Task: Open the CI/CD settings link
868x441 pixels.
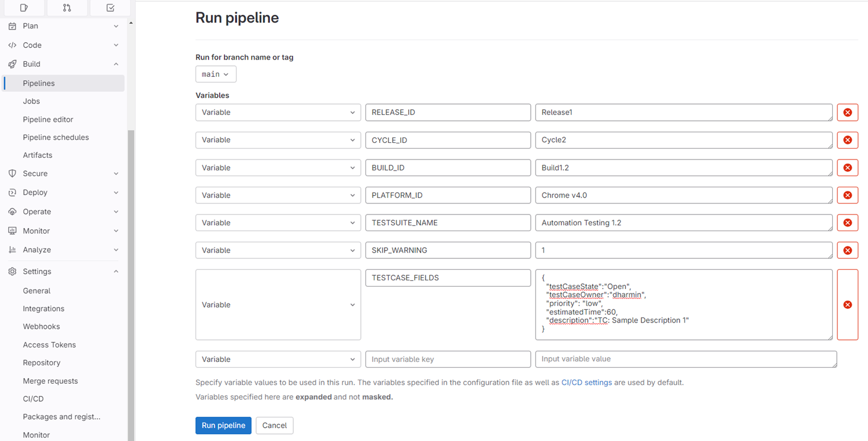Action: click(587, 382)
